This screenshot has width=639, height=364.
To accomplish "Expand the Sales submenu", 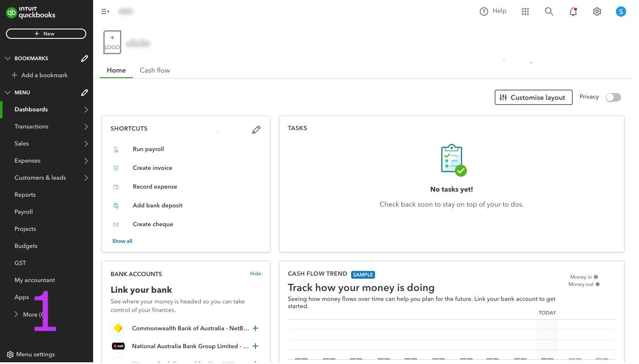I will click(86, 144).
